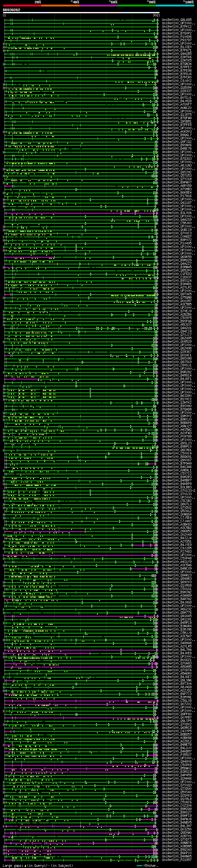This screenshot has height=868, width=197.
Task: Open the UniRef100_Q9DVW0 hit
Action: pyautogui.click(x=177, y=833)
